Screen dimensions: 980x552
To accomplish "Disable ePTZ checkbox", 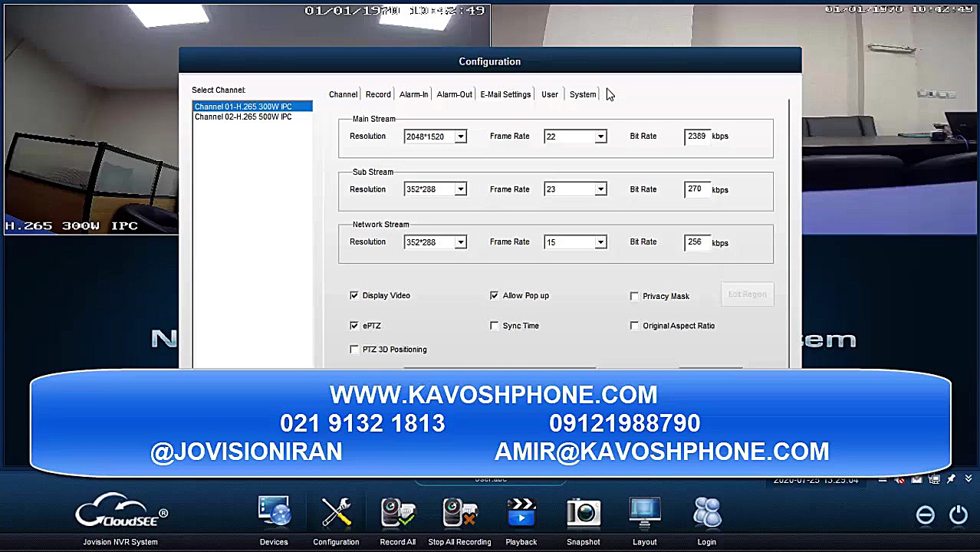I will [x=354, y=326].
